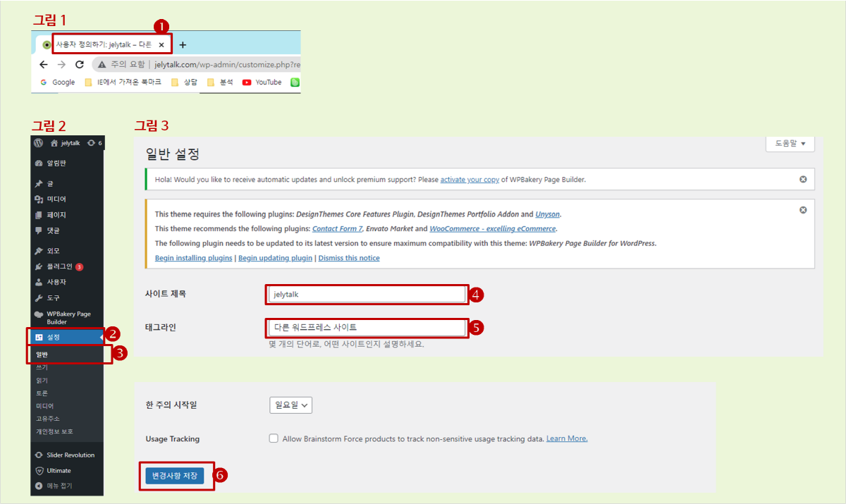846x504 pixels.
Task: Click the WordPress logo in admin bar
Action: click(x=39, y=142)
